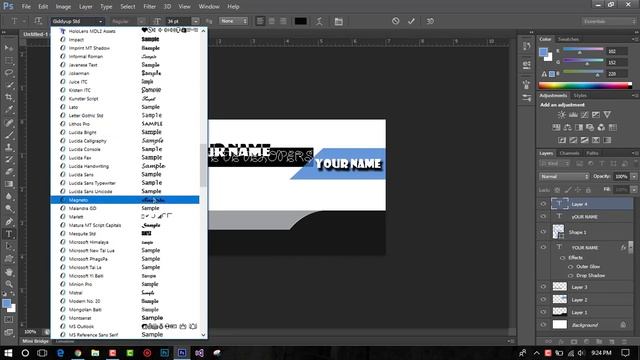The height and width of the screenshot is (360, 640).
Task: Open the Opacity dropdown arrow
Action: point(634,176)
